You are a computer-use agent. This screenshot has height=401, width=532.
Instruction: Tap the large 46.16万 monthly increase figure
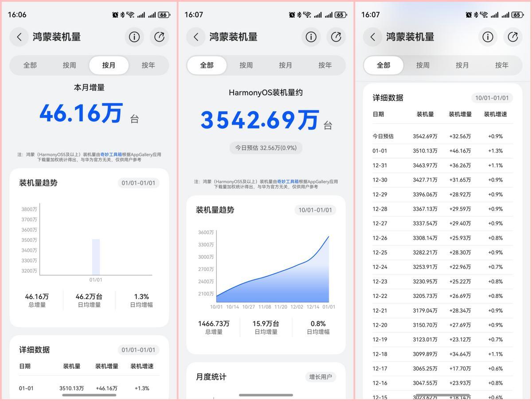pos(81,113)
